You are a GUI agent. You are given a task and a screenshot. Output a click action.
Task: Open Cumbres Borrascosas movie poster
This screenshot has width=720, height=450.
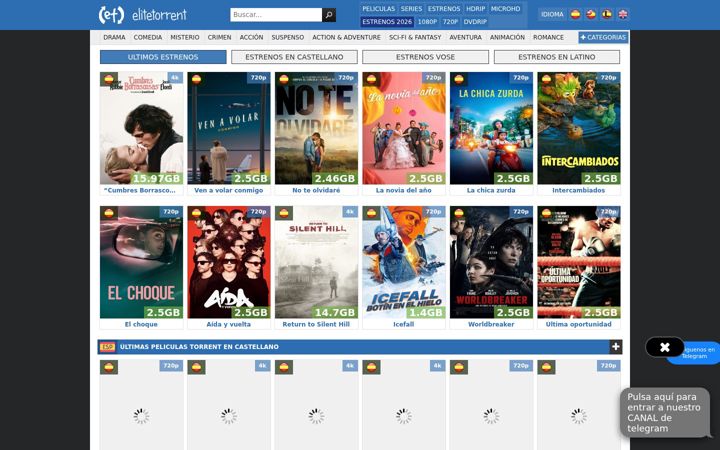(141, 128)
